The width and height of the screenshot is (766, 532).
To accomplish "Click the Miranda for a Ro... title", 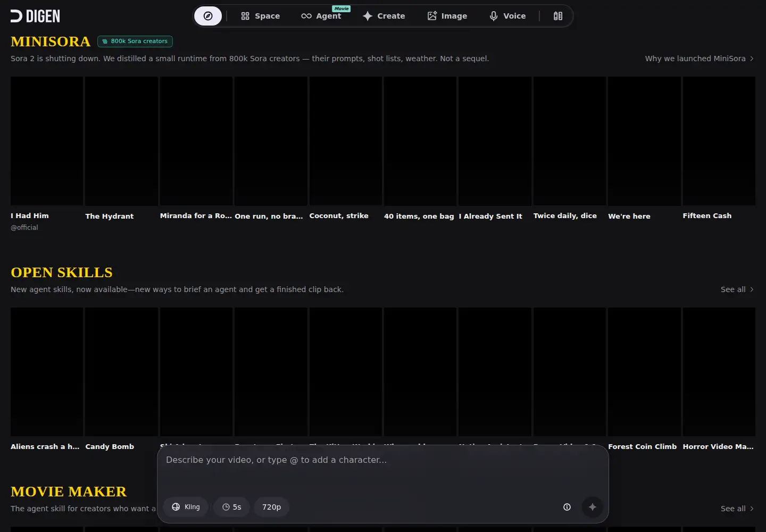I will (x=196, y=215).
